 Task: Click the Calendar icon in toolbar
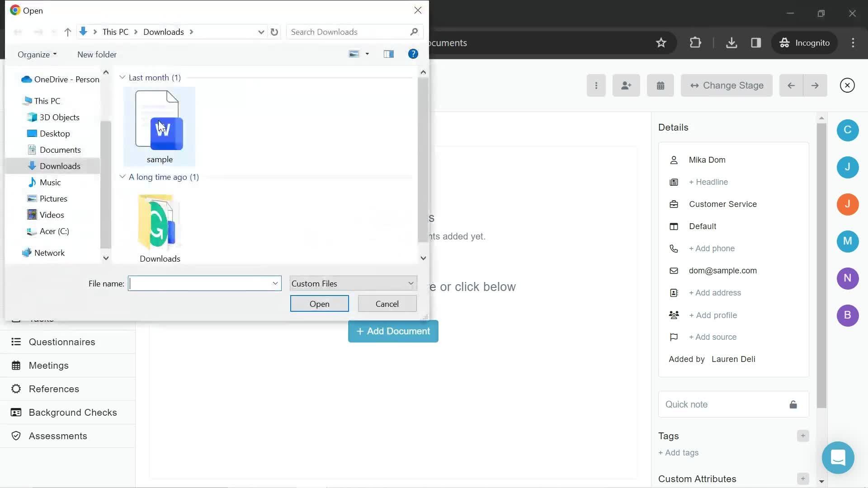[661, 85]
